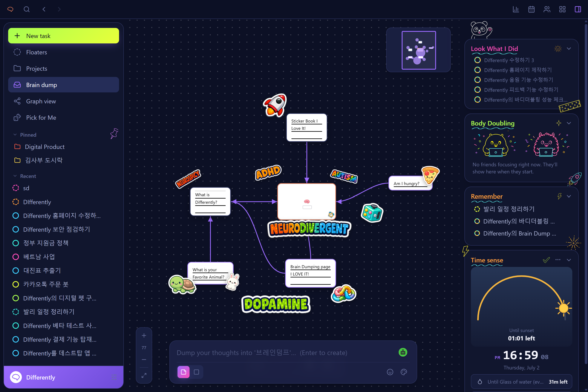
Task: Open the central brain node card
Action: [x=307, y=202]
